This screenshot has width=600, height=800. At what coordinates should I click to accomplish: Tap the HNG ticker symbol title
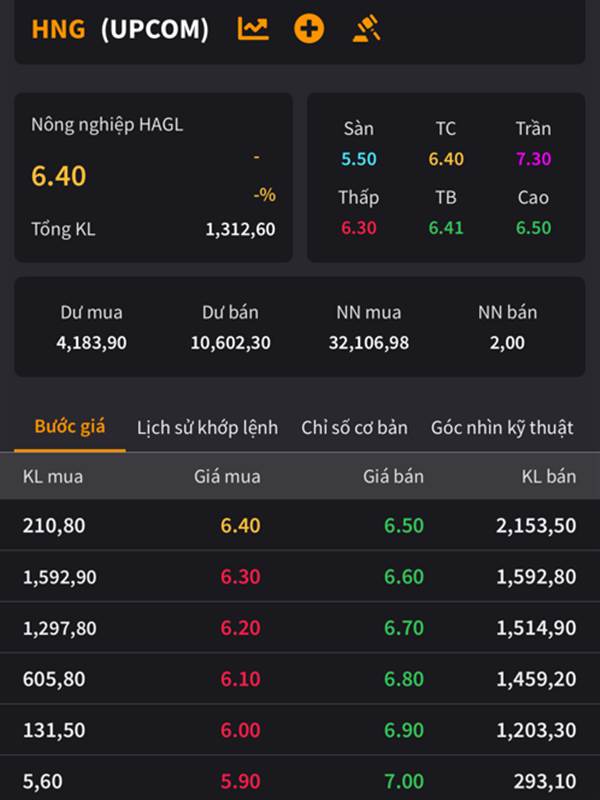coord(58,29)
